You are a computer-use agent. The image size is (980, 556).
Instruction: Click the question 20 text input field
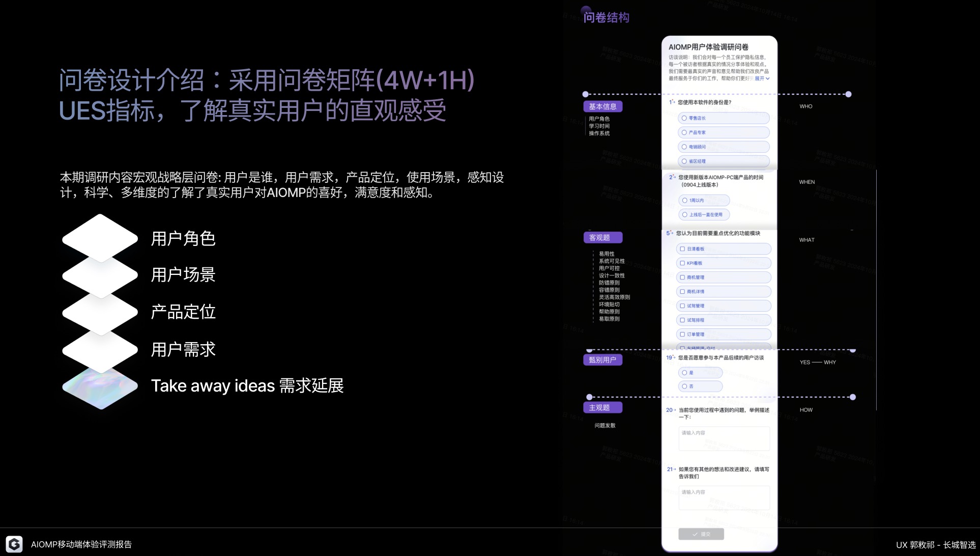click(x=724, y=438)
